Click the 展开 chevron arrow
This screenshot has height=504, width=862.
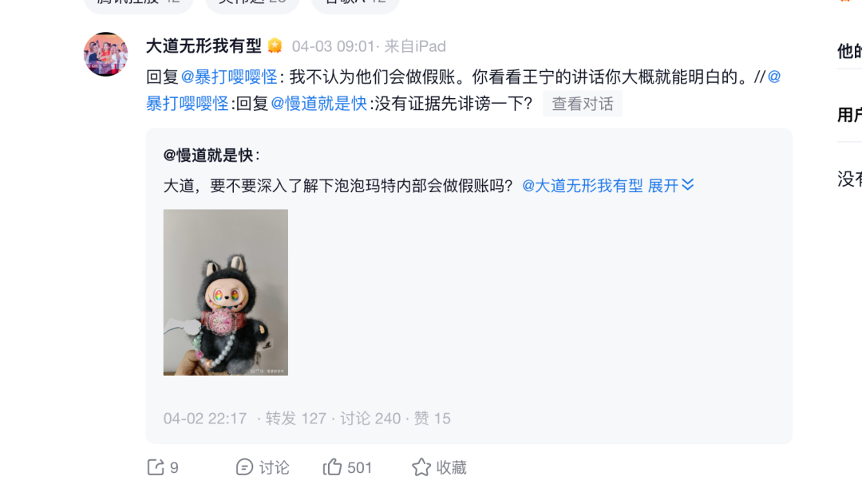[688, 185]
